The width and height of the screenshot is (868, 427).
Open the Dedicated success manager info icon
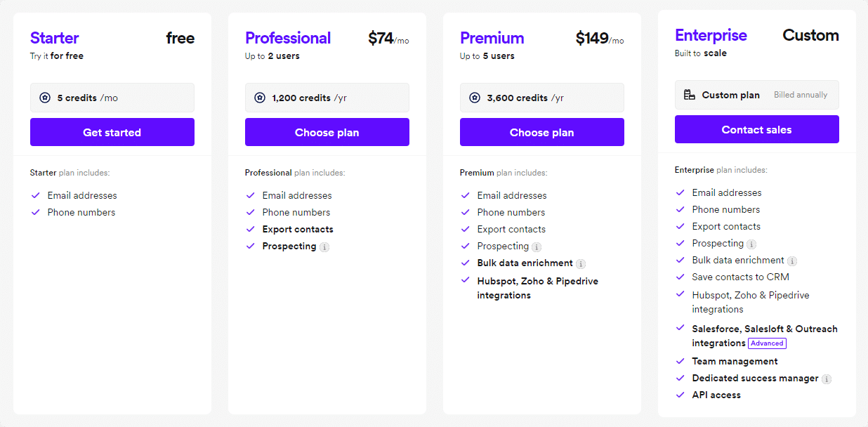coord(828,378)
